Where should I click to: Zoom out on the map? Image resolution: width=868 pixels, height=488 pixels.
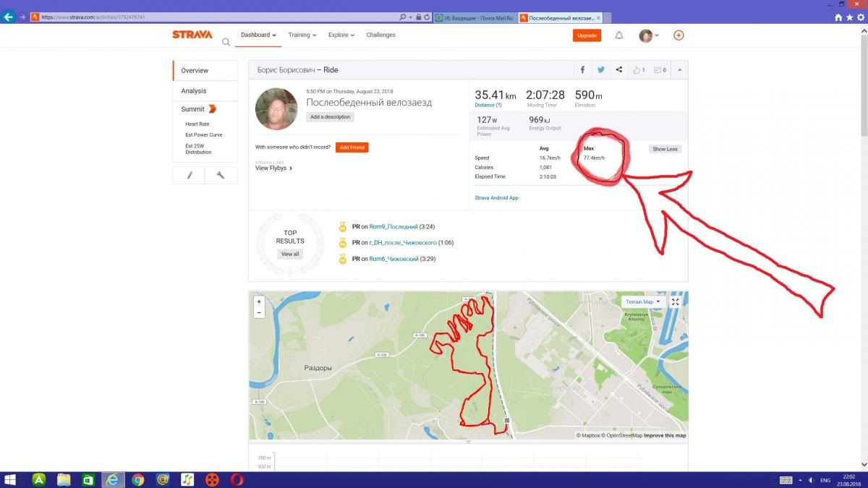259,313
